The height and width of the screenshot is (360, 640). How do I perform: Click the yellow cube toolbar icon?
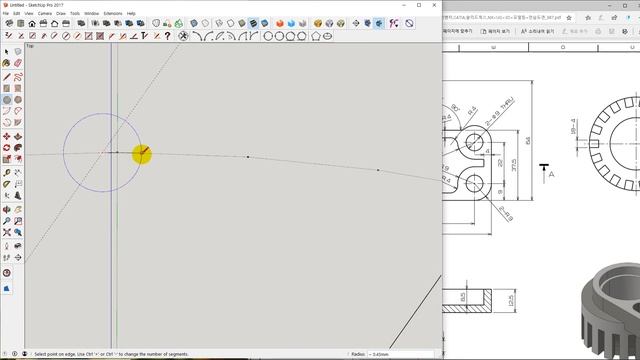pos(318,23)
